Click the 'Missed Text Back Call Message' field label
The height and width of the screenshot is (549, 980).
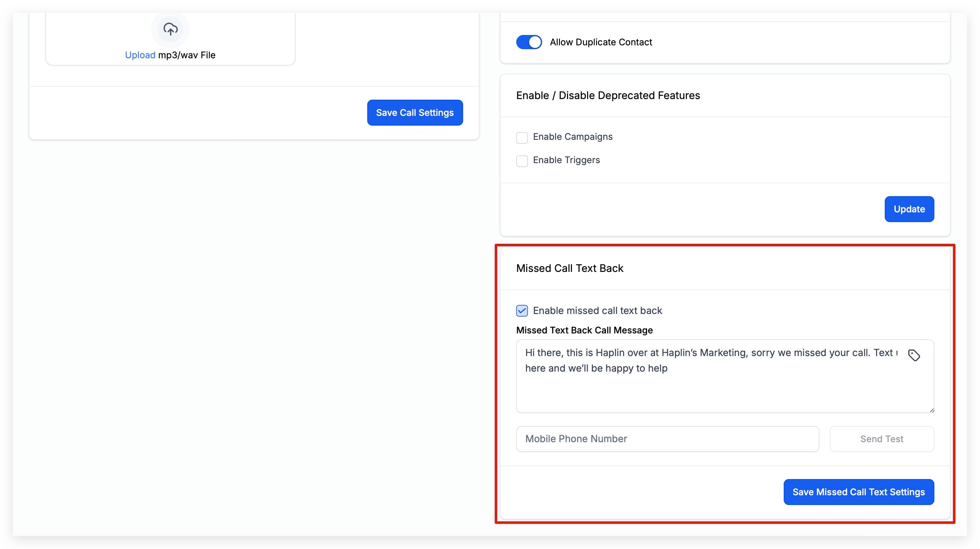coord(584,330)
